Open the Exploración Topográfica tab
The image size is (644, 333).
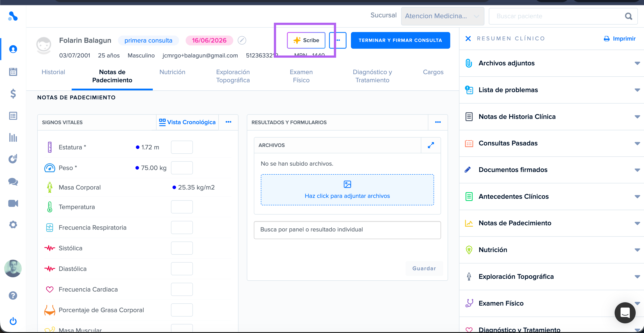coord(233,76)
